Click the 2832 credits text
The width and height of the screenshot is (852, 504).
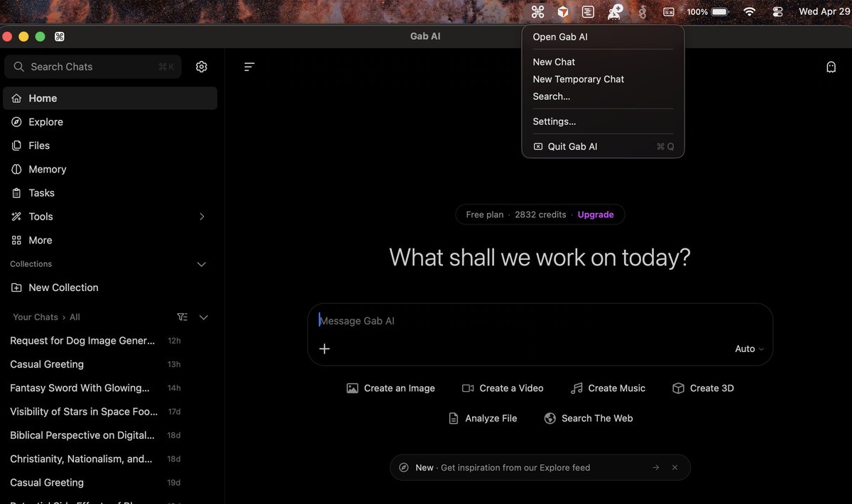pos(540,214)
